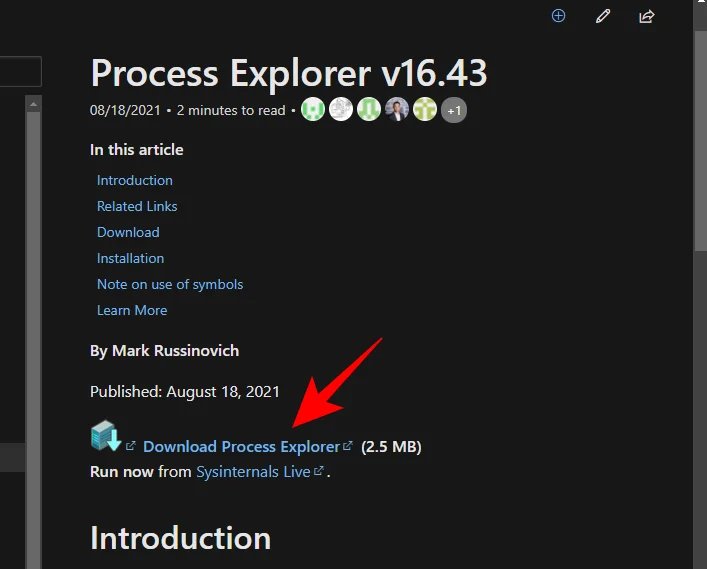Jump to the Introduction section link
707x569 pixels.
[135, 180]
